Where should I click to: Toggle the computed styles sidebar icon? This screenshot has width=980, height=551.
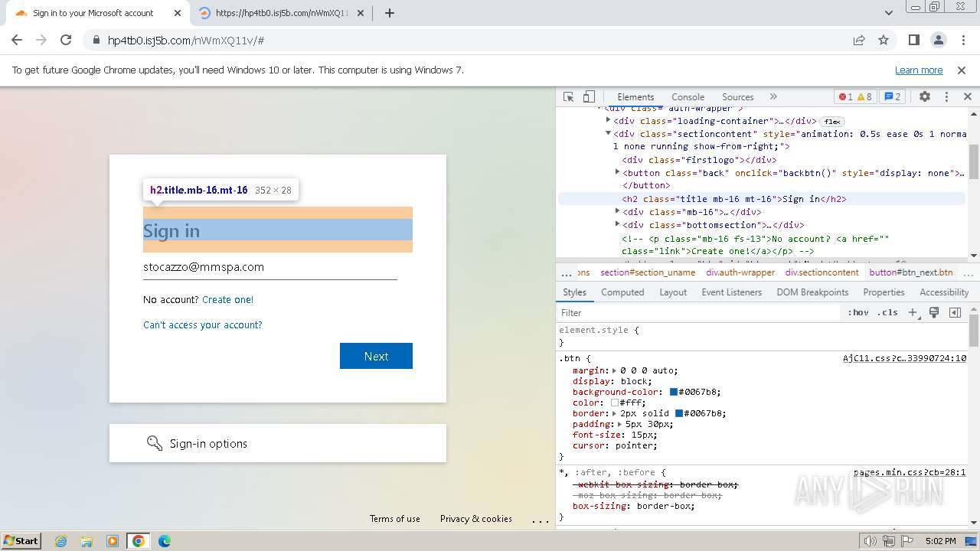[955, 312]
